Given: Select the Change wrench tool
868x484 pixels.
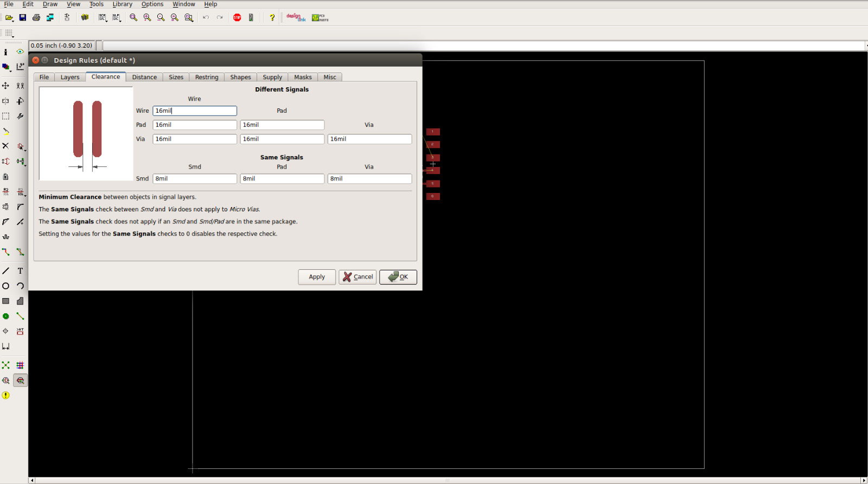Looking at the screenshot, I should (x=20, y=116).
